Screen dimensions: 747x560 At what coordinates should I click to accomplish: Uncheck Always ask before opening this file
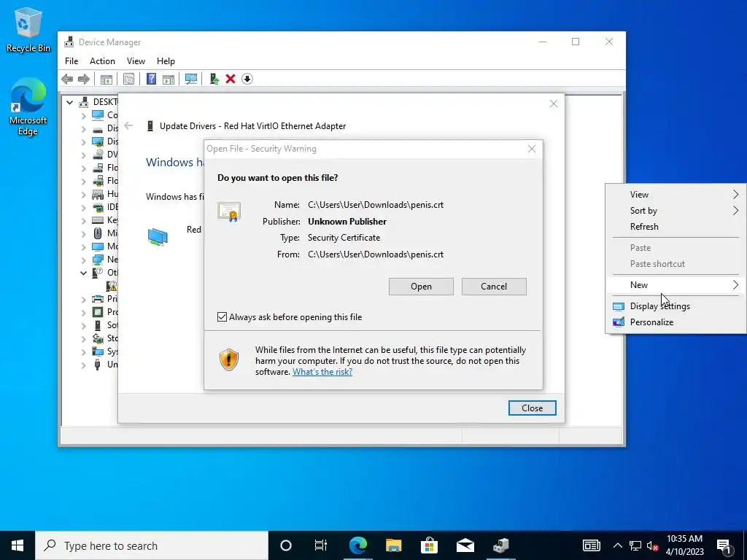pos(222,316)
